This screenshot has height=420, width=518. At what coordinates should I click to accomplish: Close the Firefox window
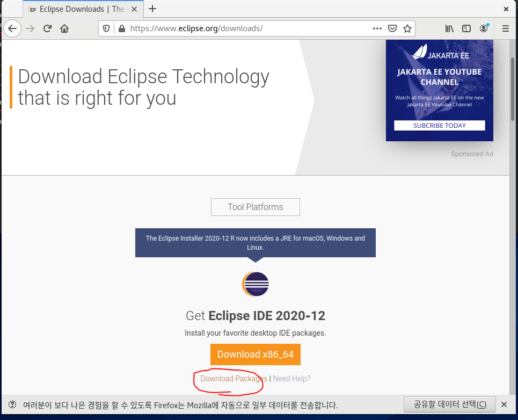pyautogui.click(x=506, y=9)
